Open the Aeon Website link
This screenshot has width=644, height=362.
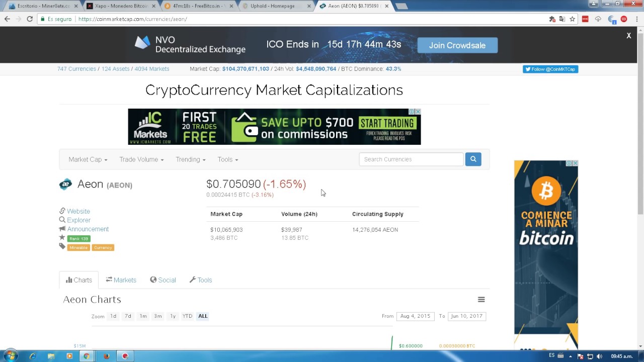78,212
